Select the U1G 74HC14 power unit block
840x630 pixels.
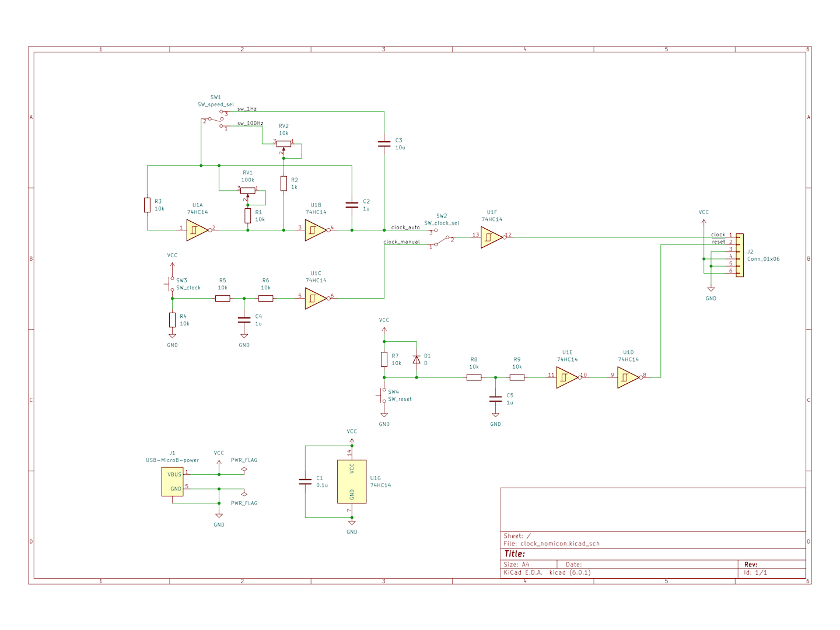click(x=352, y=481)
